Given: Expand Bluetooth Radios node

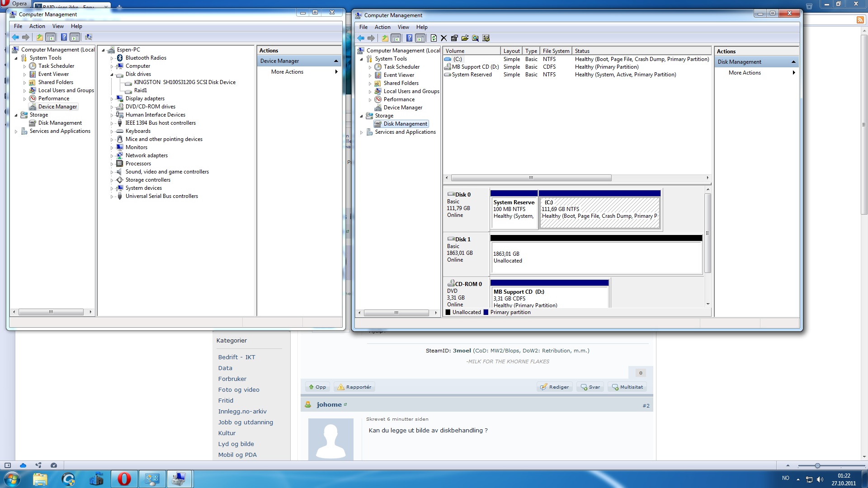Looking at the screenshot, I should [x=112, y=58].
